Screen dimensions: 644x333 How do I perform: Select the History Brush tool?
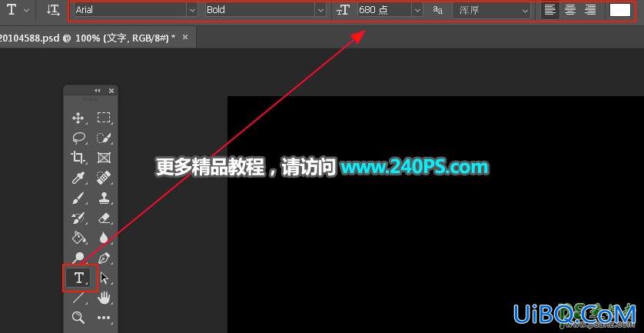click(78, 218)
